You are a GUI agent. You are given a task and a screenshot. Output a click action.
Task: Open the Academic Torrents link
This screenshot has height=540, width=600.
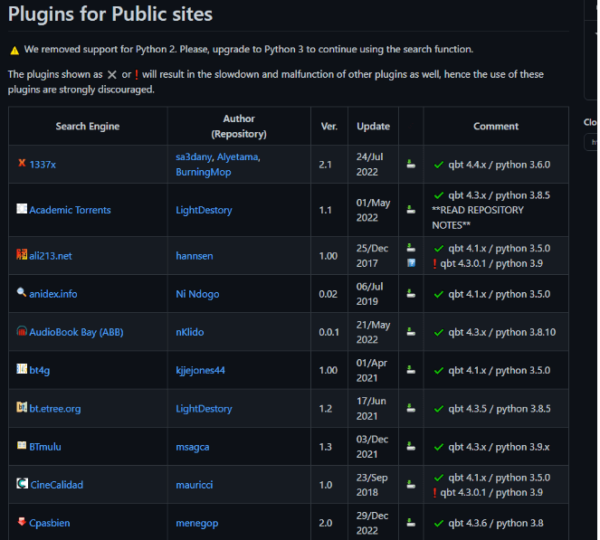(x=70, y=210)
